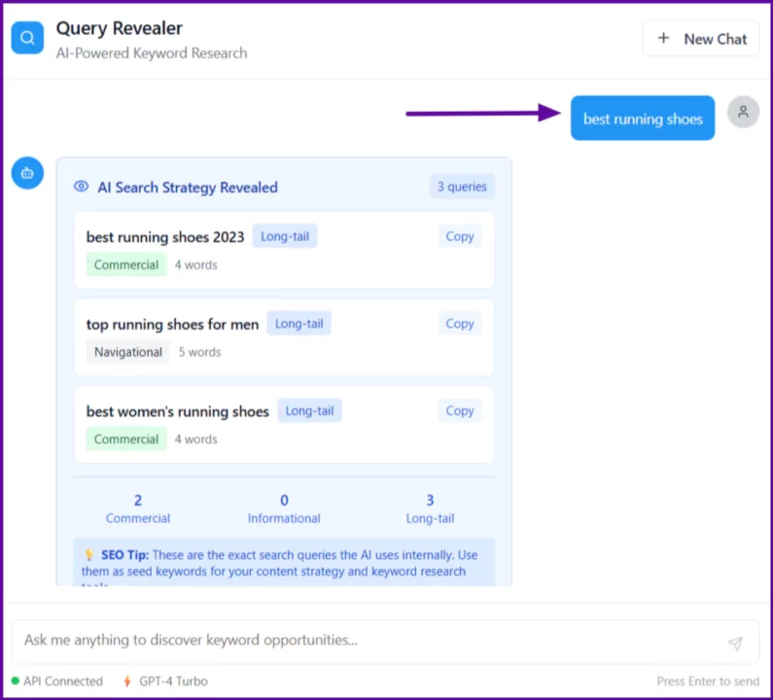The image size is (773, 700).
Task: Click the '3 queries' count badge
Action: click(x=462, y=187)
